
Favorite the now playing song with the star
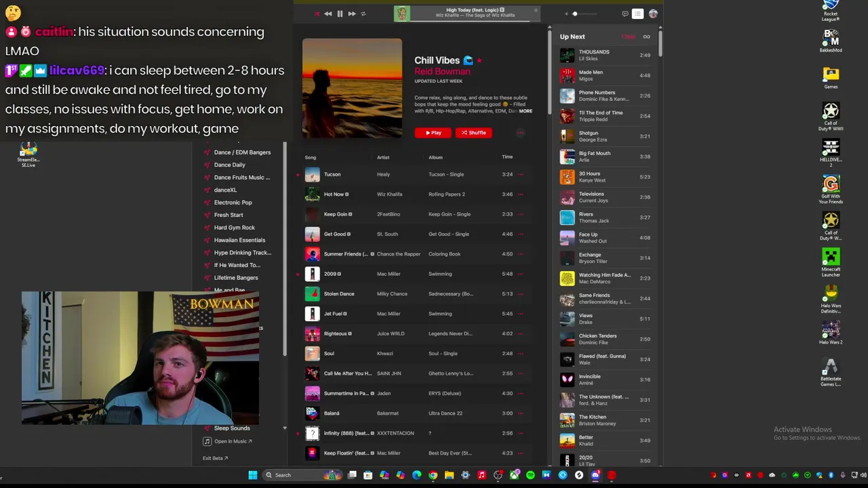(x=536, y=10)
